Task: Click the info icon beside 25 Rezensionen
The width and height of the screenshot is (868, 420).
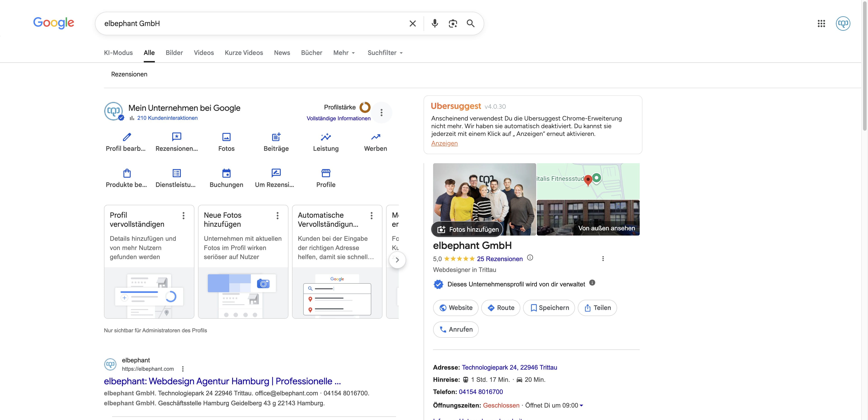Action: pyautogui.click(x=530, y=258)
